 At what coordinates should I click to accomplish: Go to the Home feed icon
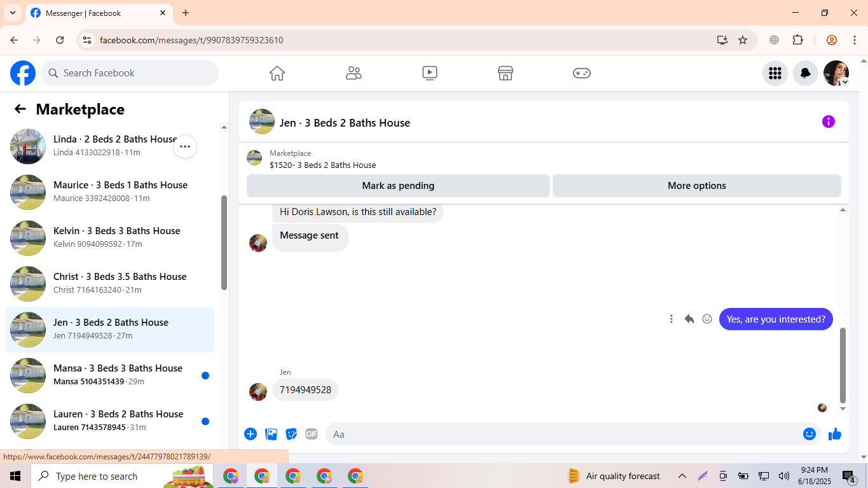coord(277,73)
